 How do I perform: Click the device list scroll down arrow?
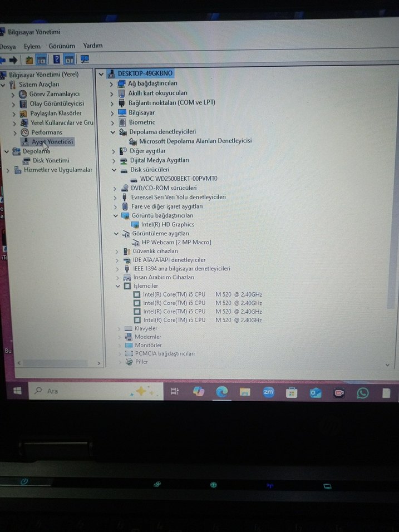pyautogui.click(x=387, y=365)
